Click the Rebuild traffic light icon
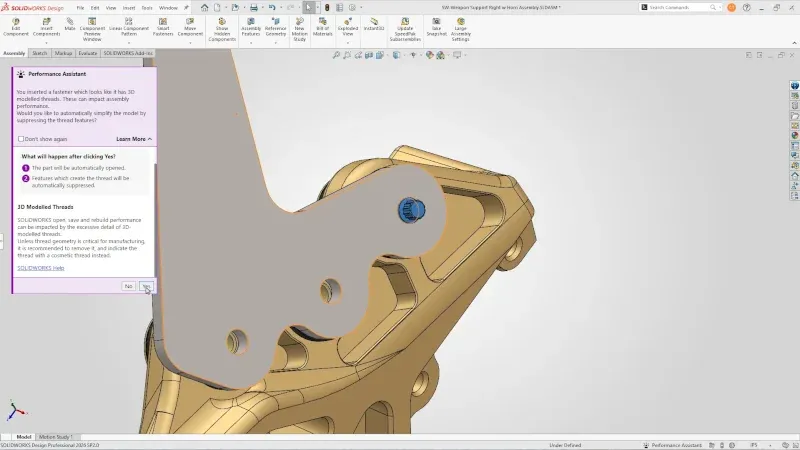The width and height of the screenshot is (800, 450). (327, 8)
